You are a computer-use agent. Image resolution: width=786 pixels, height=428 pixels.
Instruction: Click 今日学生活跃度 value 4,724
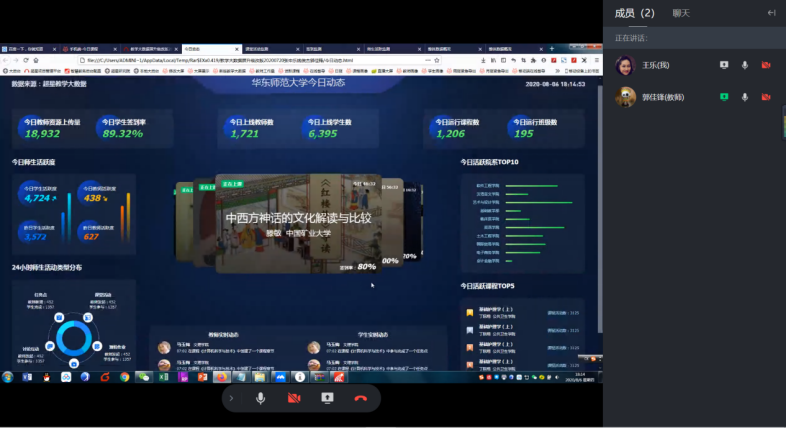37,198
